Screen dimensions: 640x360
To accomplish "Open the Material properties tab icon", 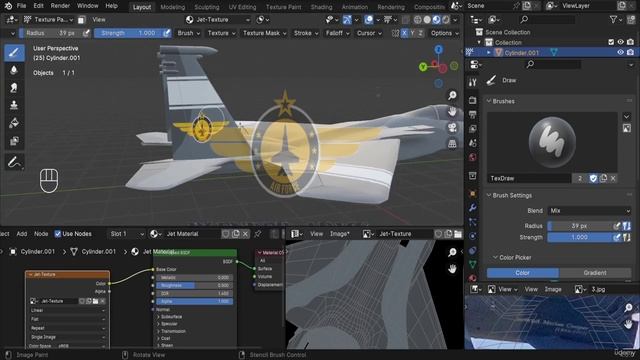I will [473, 278].
